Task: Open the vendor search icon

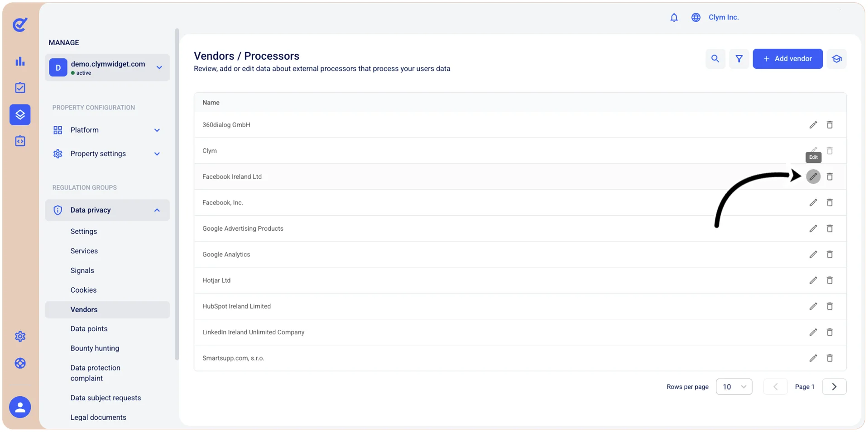Action: [715, 59]
